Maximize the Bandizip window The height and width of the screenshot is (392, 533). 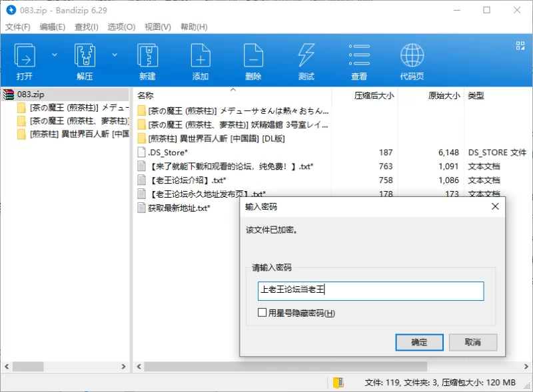click(487, 10)
